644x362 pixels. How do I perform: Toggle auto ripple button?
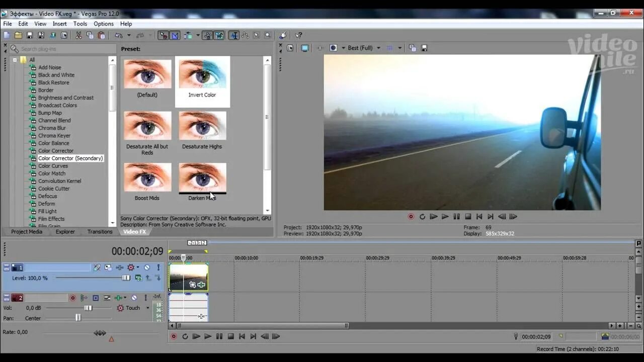click(x=188, y=35)
